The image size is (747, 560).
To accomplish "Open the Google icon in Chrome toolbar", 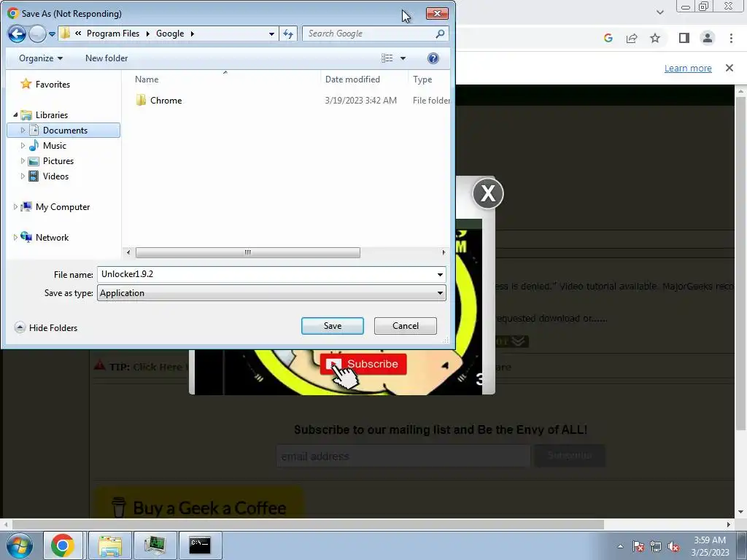I will coord(608,38).
